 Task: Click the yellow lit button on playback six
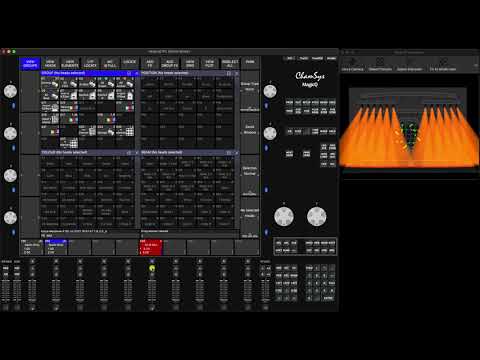152,268
